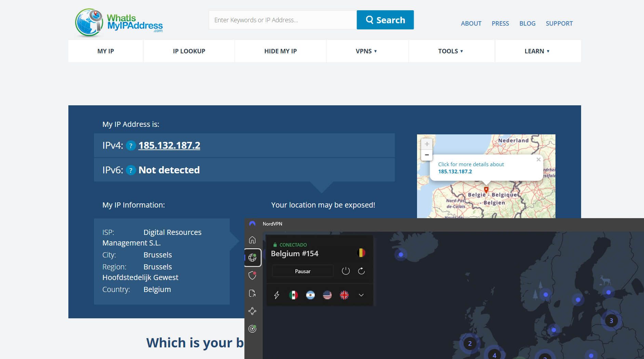Screen dimensions: 644x359
Task: Go to the MY IP tab
Action: tap(106, 51)
